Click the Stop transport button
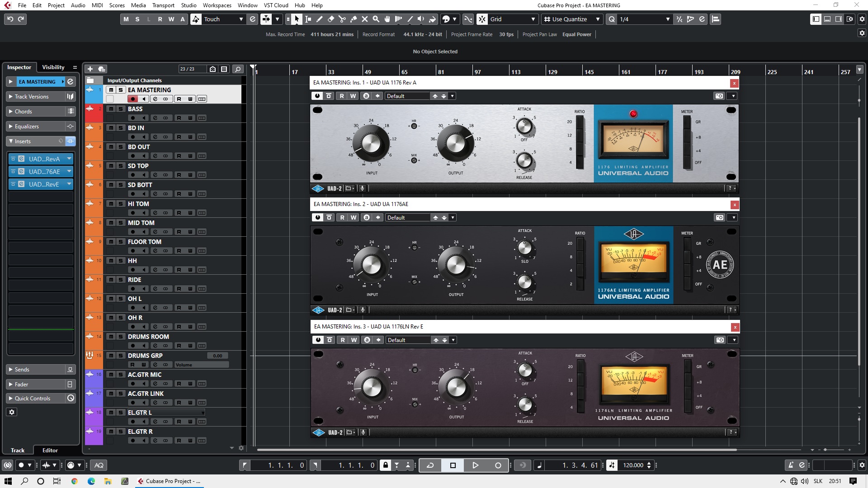The width and height of the screenshot is (868, 488). (x=453, y=465)
